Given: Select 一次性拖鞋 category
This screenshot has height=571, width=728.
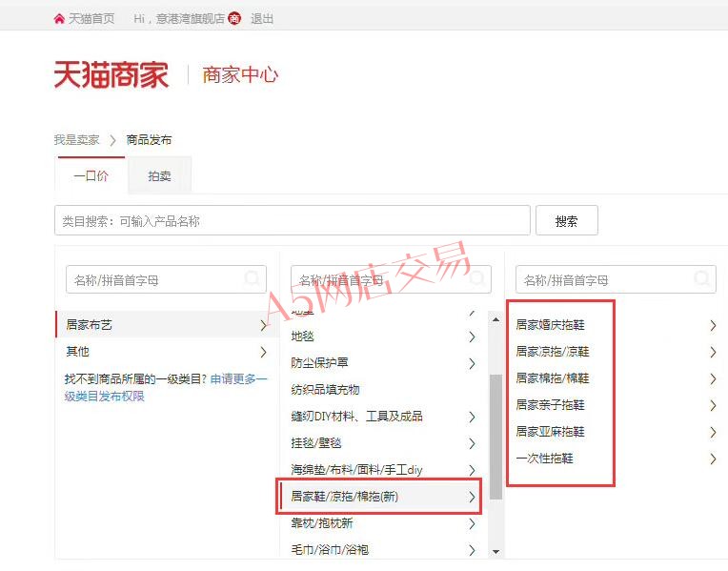Looking at the screenshot, I should tap(545, 459).
